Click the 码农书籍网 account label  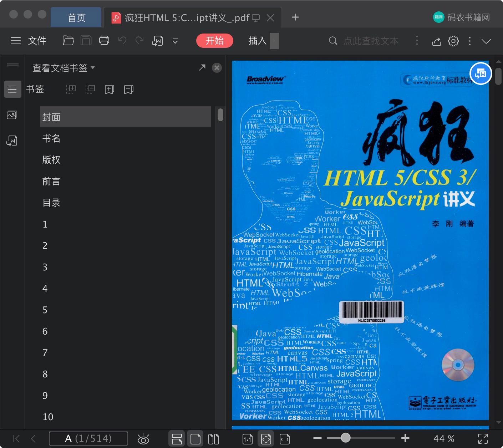point(468,17)
